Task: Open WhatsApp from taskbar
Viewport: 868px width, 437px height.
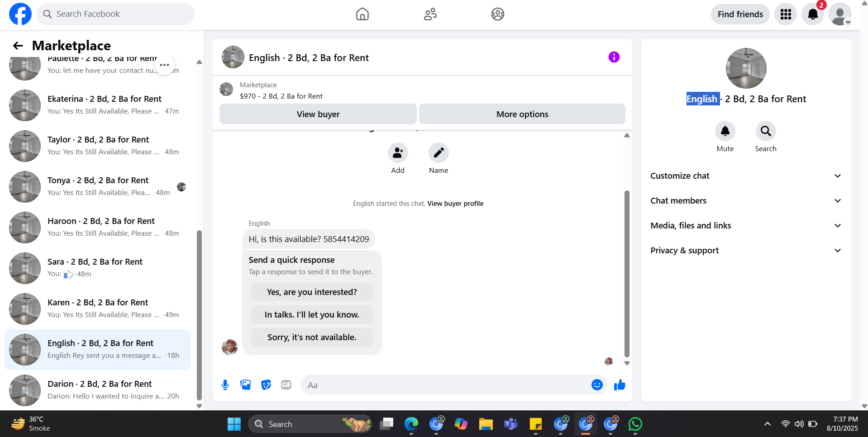Action: coord(635,424)
